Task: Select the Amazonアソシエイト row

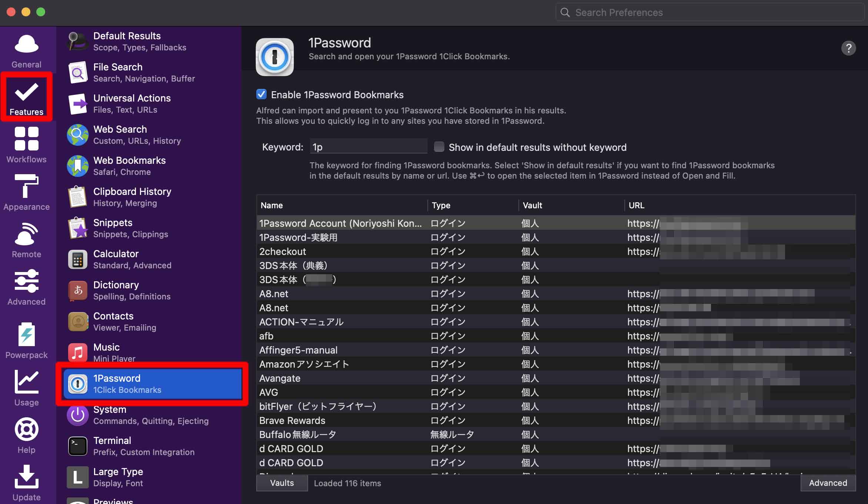Action: click(556, 364)
